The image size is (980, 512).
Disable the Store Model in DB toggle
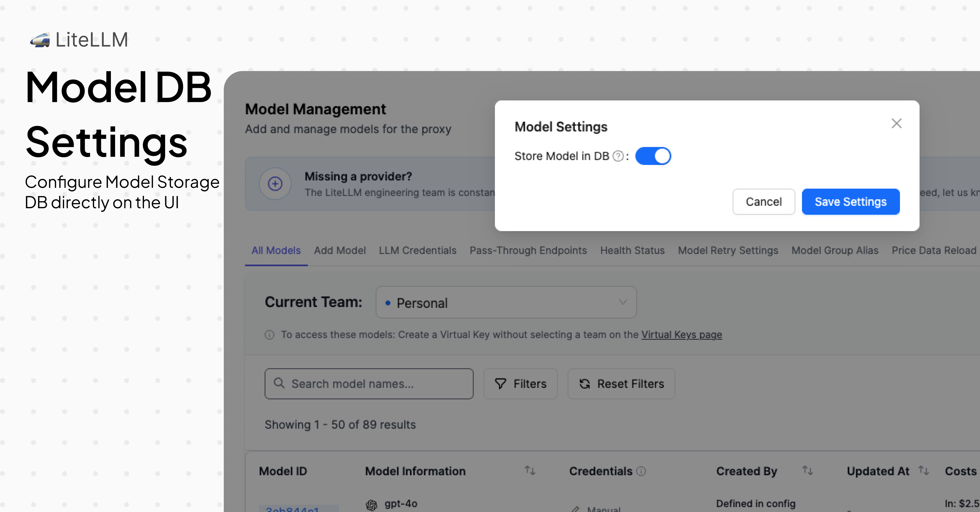tap(653, 156)
